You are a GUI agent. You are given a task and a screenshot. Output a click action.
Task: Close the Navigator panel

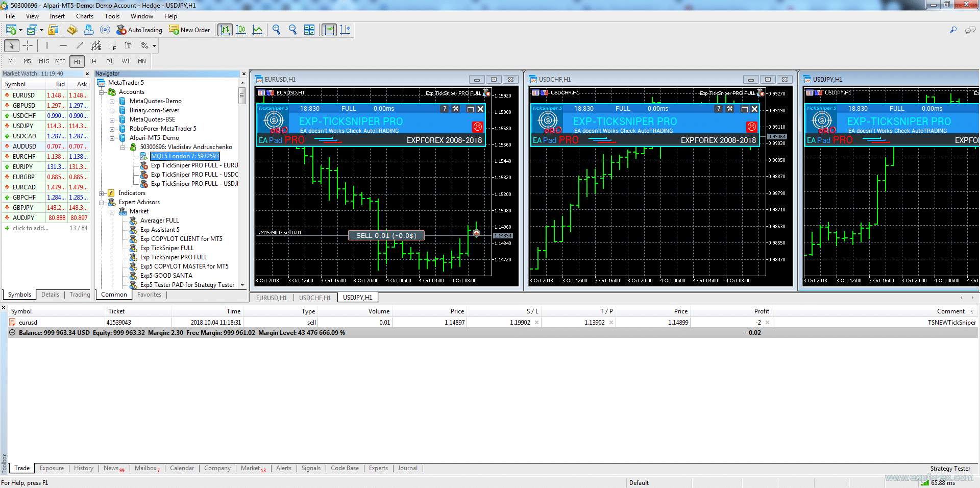coord(243,74)
